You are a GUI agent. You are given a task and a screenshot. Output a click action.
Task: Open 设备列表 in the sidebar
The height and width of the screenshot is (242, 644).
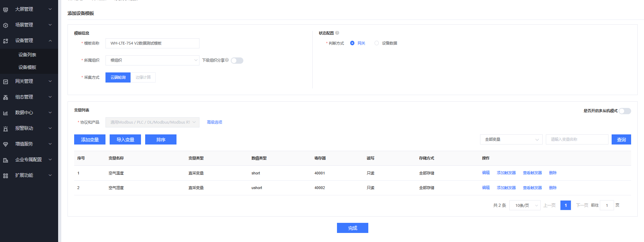click(27, 55)
